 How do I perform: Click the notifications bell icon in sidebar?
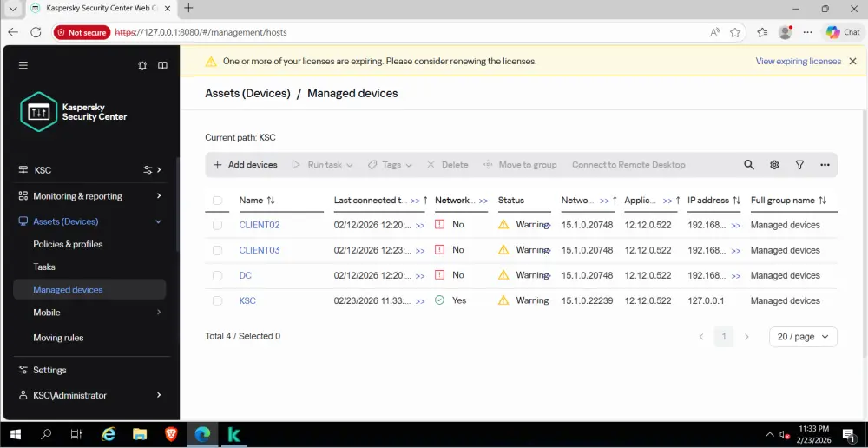142,65
